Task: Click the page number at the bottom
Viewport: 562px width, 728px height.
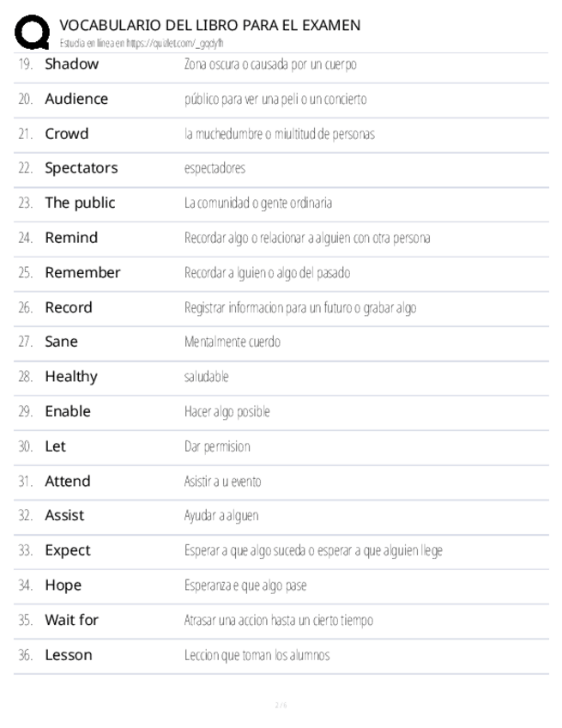Action: [281, 705]
